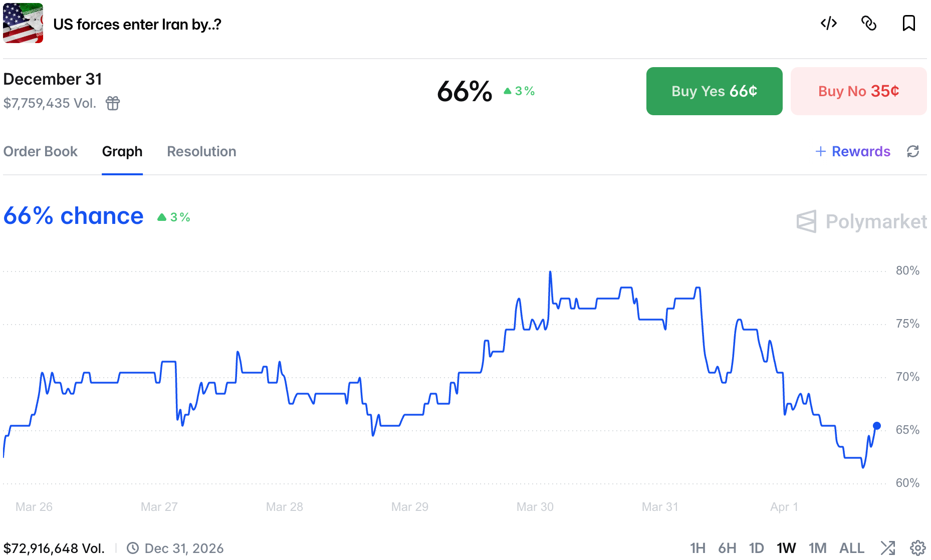
Task: Bookmark this market
Action: 908,24
